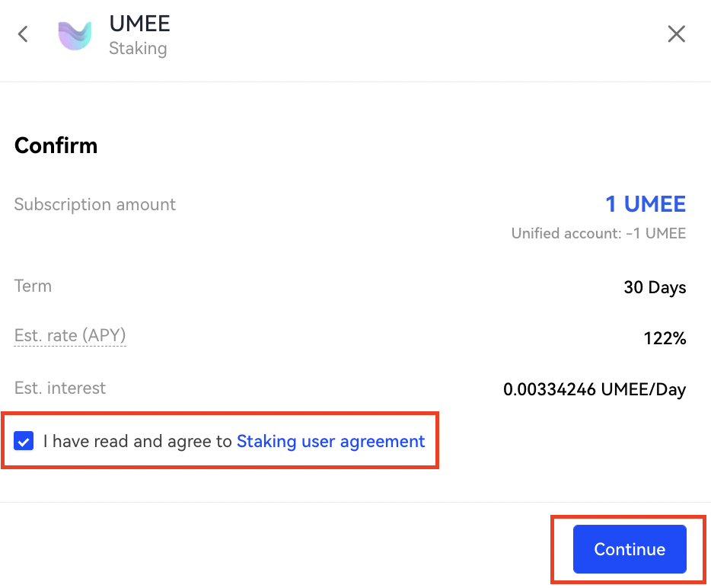Click the Term label

click(33, 286)
